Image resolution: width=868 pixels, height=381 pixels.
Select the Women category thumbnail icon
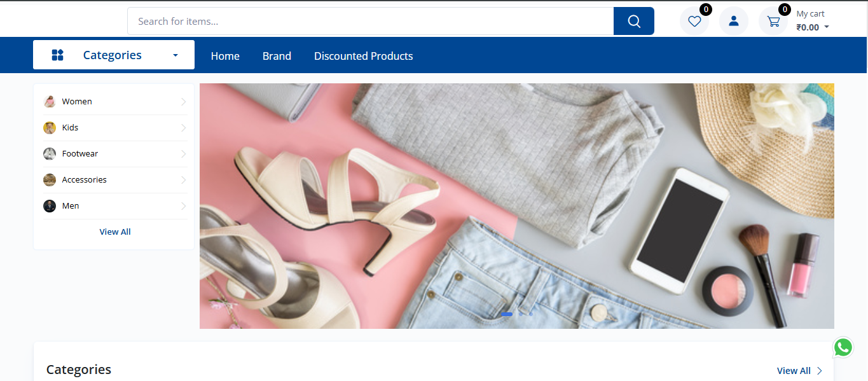[x=50, y=102]
